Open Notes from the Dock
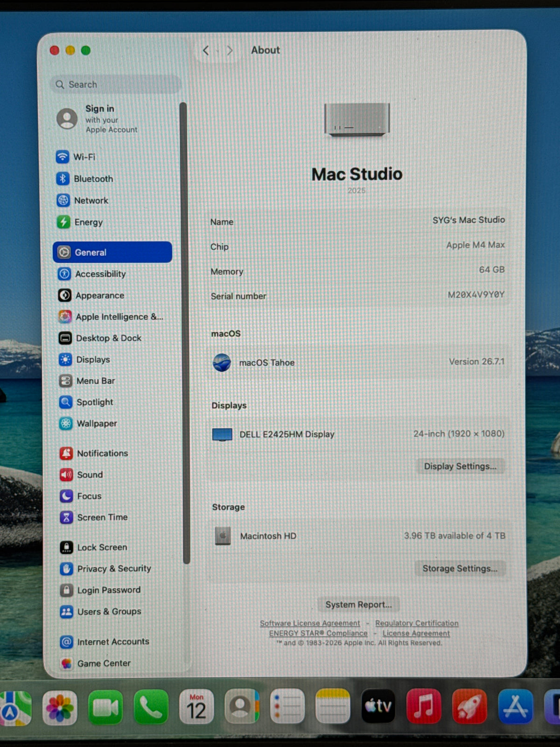 [x=333, y=707]
